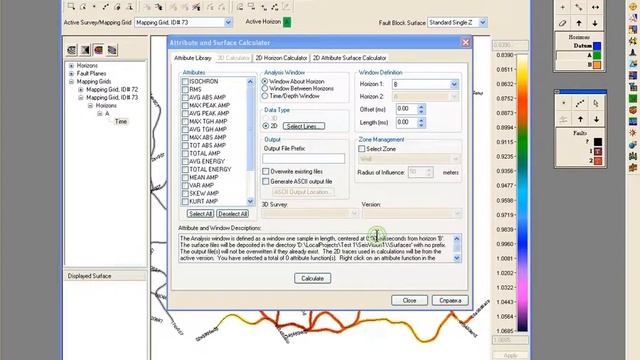Select the pointer tool in Faults palette

[596, 103]
